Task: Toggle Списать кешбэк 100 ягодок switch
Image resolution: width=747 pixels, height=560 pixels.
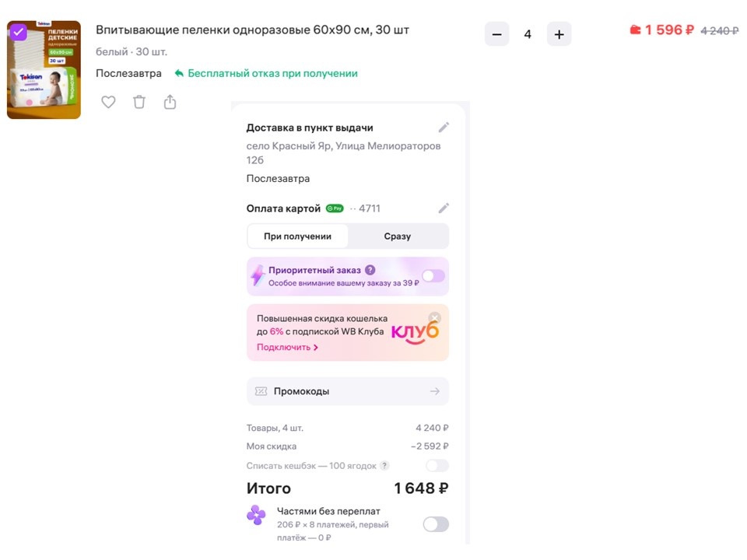Action: tap(437, 465)
